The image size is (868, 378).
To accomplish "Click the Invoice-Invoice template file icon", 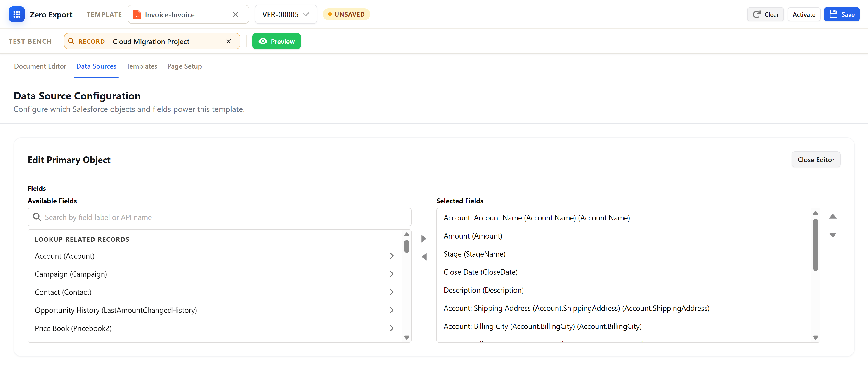I will tap(137, 14).
